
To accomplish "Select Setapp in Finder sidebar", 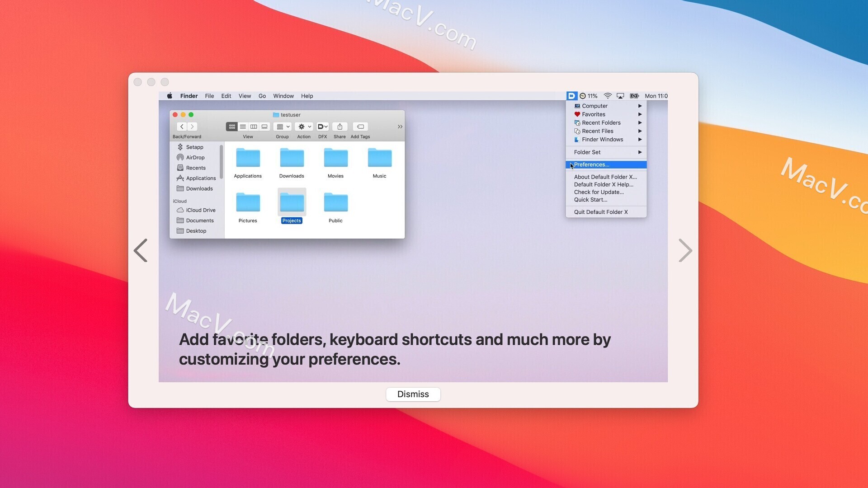I will [195, 147].
